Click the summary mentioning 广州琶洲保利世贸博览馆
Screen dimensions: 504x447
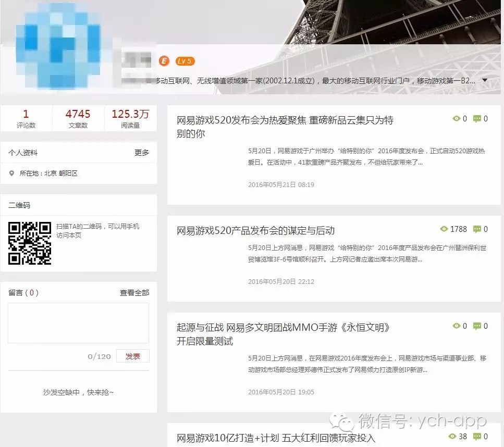367,254
